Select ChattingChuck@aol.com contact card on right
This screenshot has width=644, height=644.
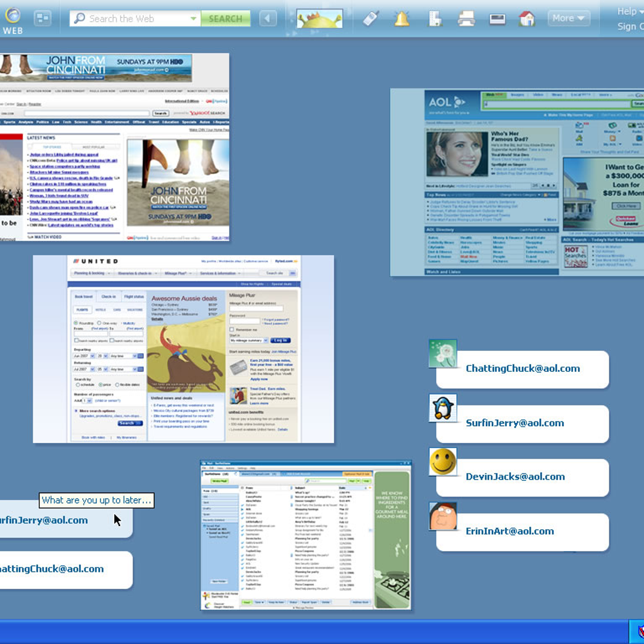pos(523,369)
